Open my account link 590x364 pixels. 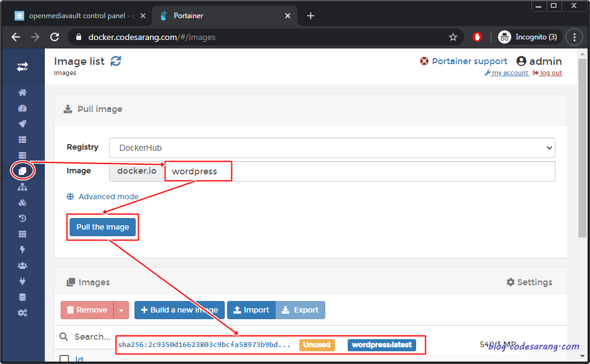(507, 73)
